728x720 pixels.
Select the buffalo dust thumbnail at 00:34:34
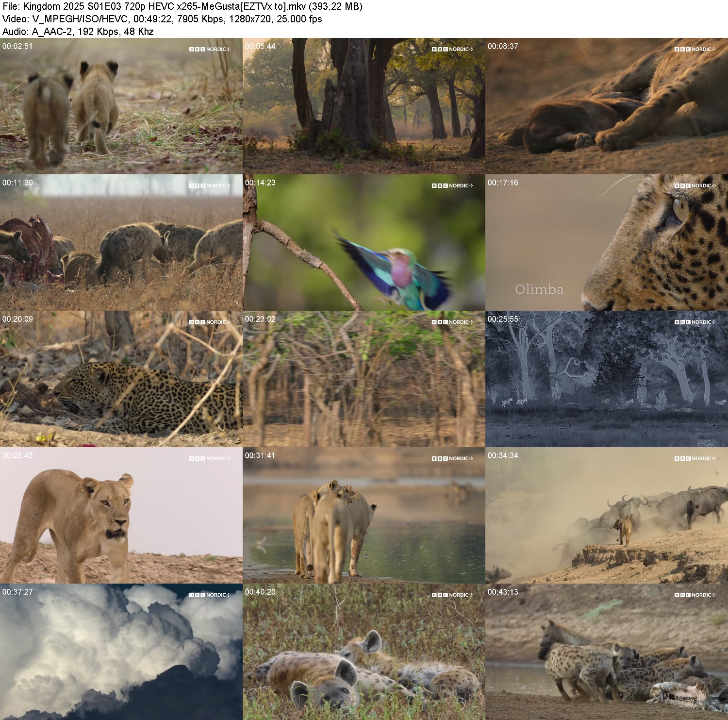(607, 515)
